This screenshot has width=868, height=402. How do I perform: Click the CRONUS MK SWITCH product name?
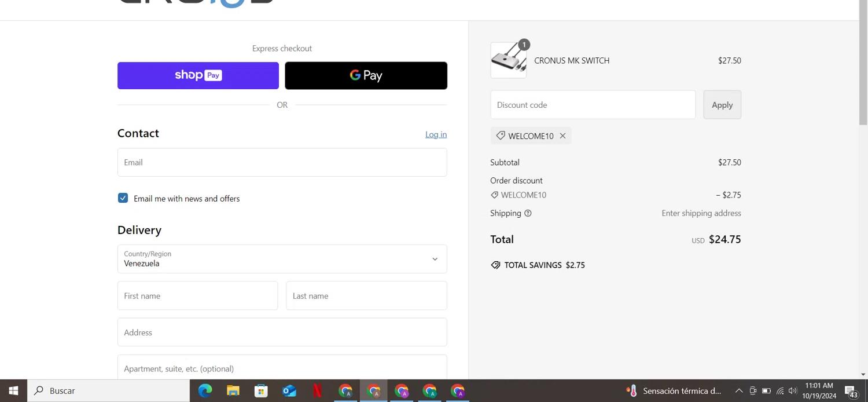[572, 60]
